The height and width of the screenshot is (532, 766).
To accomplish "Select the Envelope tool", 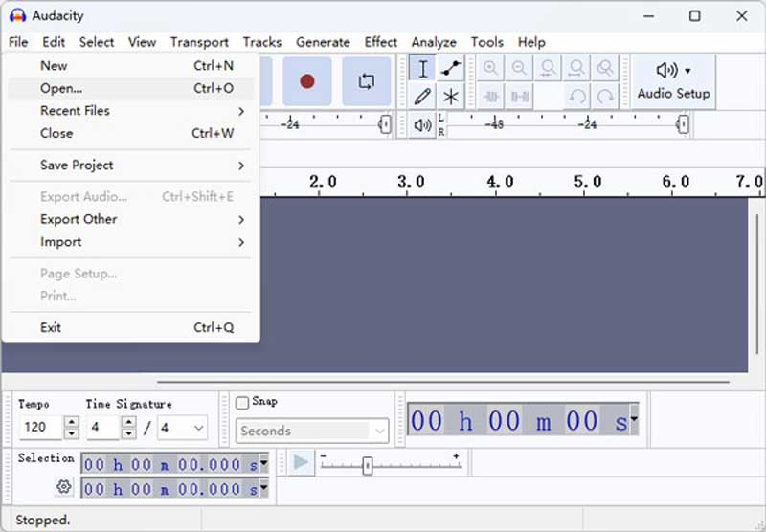I will tap(450, 68).
